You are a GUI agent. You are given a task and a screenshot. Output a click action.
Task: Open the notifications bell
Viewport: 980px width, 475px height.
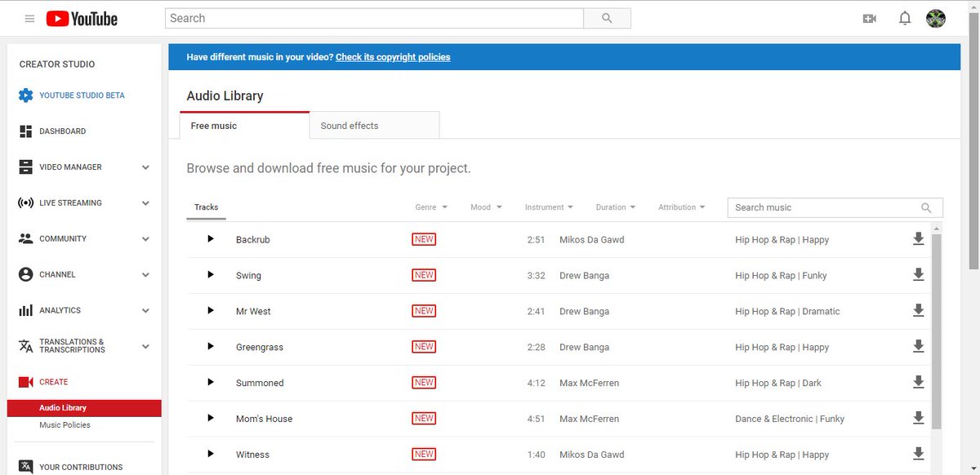click(x=905, y=18)
